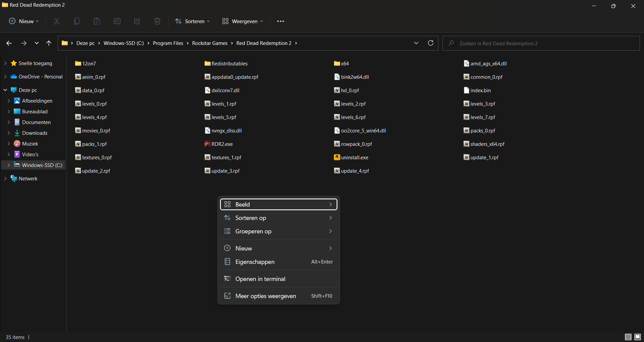Open the Nieuw context submenu
Image resolution: width=644 pixels, height=342 pixels.
278,248
